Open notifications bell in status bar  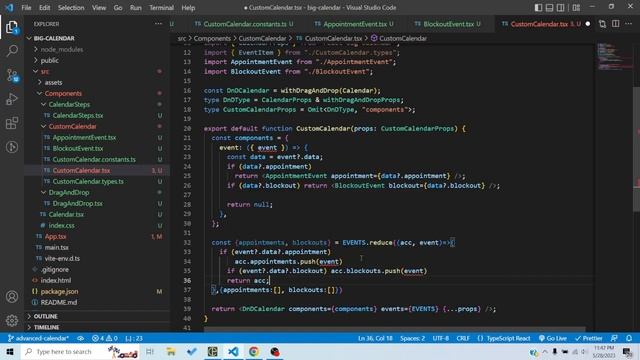(x=629, y=338)
